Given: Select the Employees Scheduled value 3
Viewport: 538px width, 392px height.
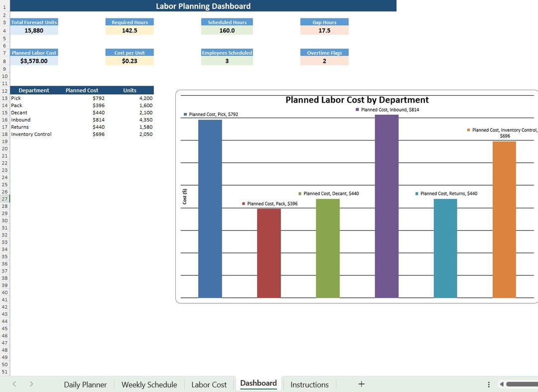Looking at the screenshot, I should [x=227, y=61].
